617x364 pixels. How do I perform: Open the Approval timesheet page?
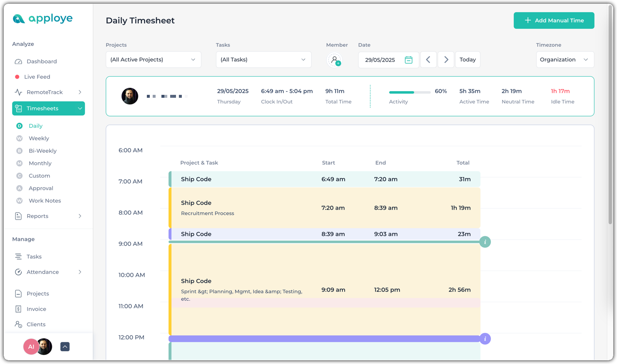click(41, 188)
